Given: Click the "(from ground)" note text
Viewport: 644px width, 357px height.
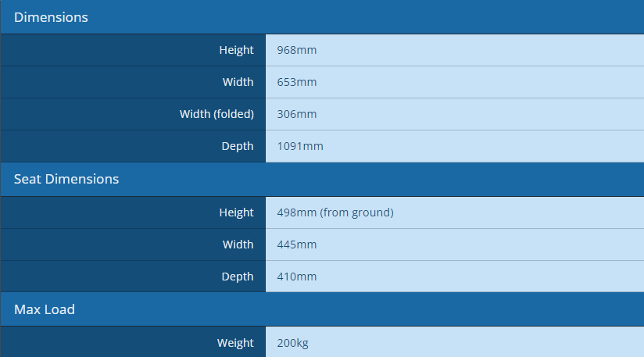Looking at the screenshot, I should [x=356, y=212].
